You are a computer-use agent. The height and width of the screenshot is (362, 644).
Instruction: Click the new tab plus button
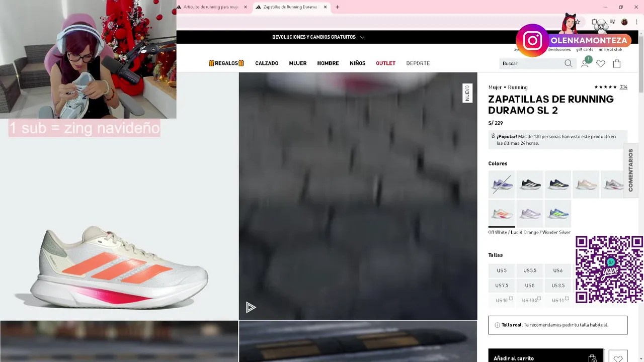pos(337,7)
